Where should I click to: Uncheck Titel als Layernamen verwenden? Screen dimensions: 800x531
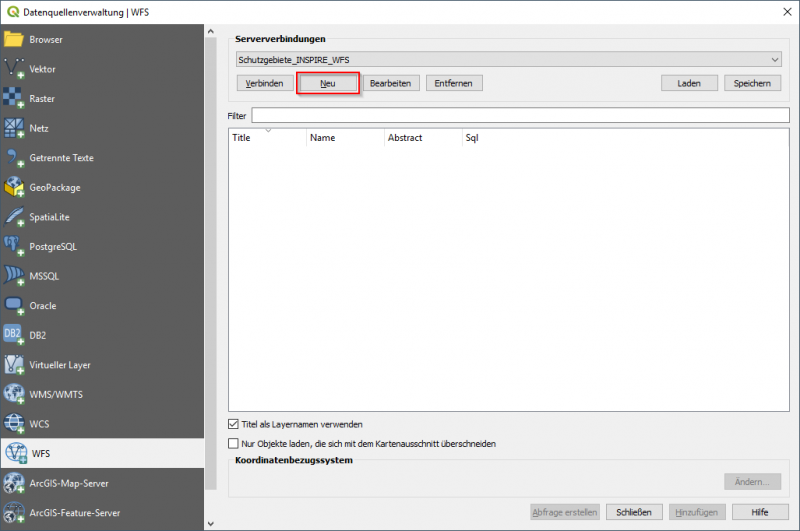233,424
